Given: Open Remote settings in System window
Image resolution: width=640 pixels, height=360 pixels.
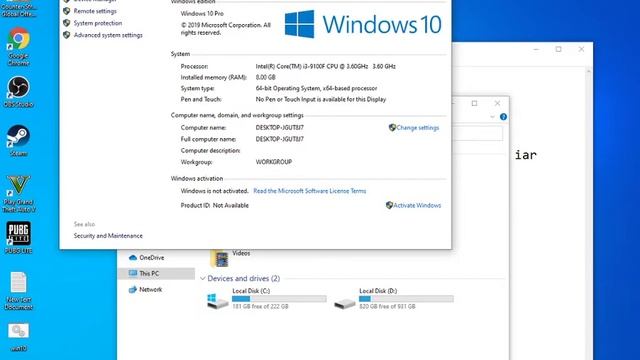Looking at the screenshot, I should [x=95, y=11].
